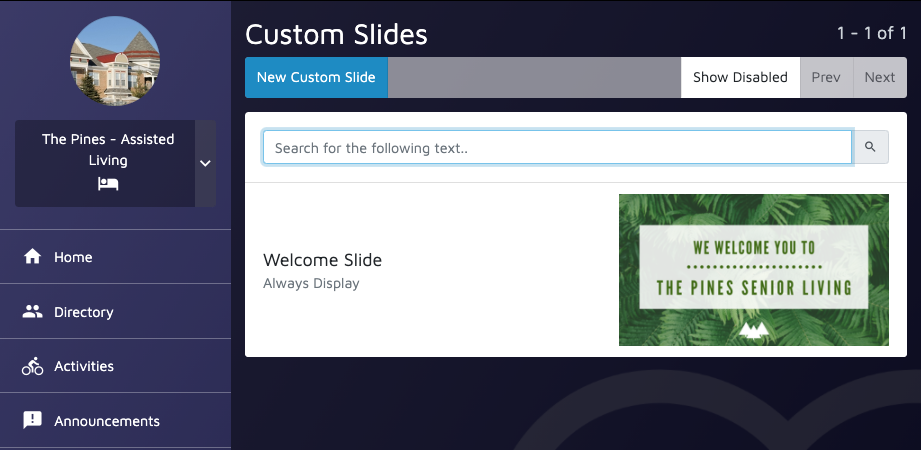Click the white pine trees logo on slide
Viewport: 921px width, 450px height.
(x=754, y=330)
